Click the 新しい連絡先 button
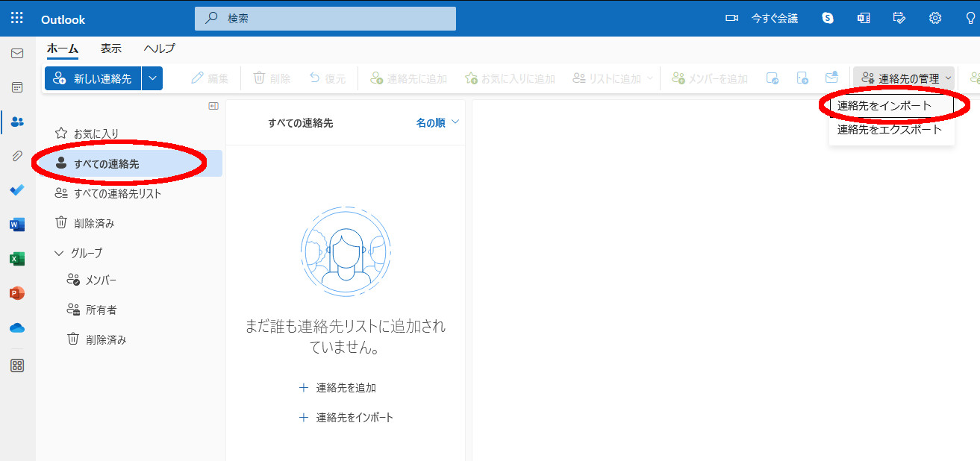The width and height of the screenshot is (980, 461). [93, 78]
